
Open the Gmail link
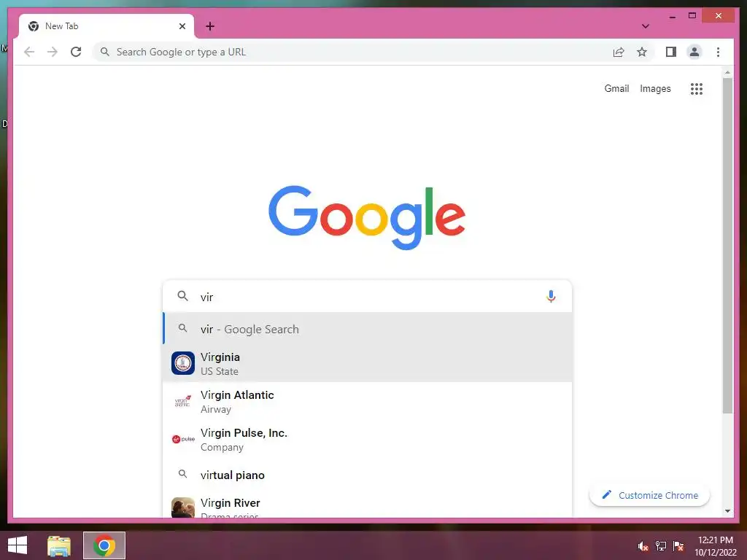click(616, 88)
